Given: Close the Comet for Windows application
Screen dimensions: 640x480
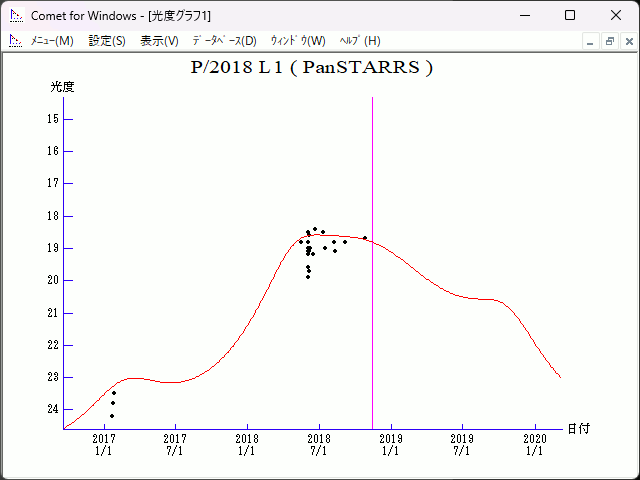Looking at the screenshot, I should [x=616, y=16].
